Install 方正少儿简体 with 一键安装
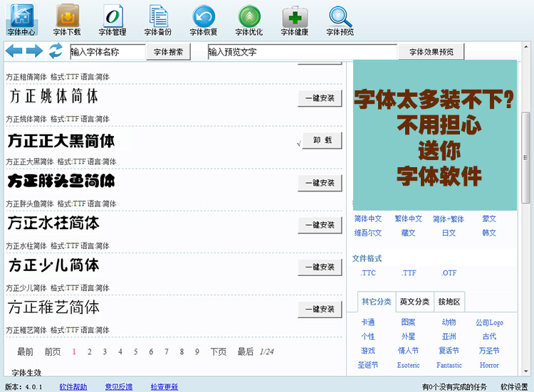The height and width of the screenshot is (392, 534). point(320,267)
